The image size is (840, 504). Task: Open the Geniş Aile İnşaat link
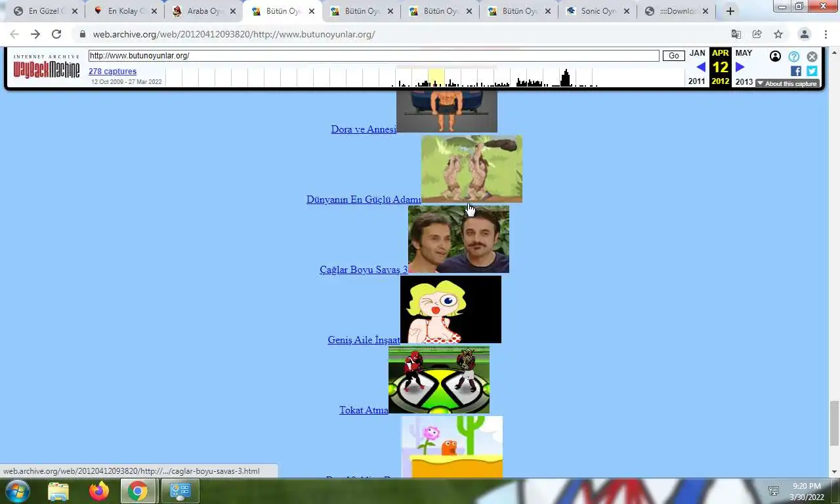pos(364,340)
